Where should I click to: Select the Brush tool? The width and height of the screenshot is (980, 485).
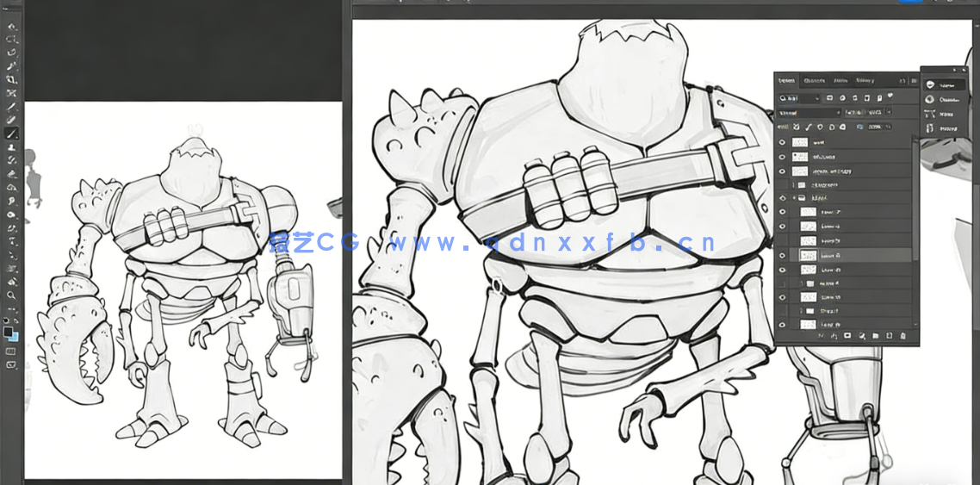pos(12,134)
